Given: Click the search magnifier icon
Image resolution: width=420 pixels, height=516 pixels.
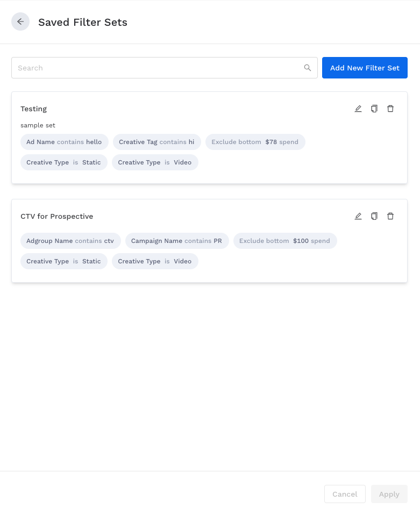Looking at the screenshot, I should click(308, 68).
